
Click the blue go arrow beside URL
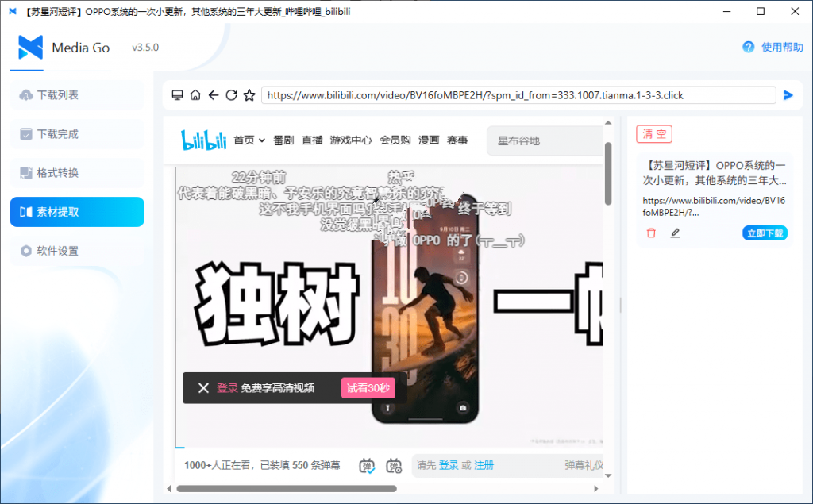pos(788,95)
